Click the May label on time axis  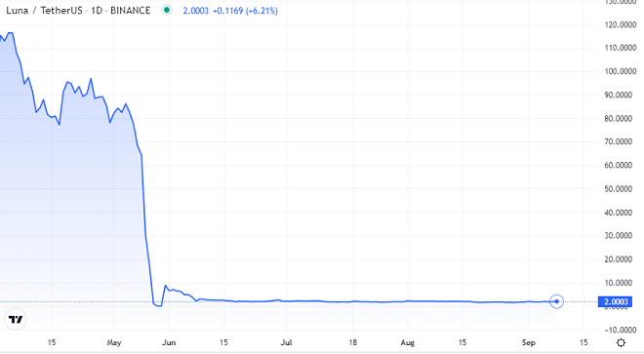click(x=114, y=342)
